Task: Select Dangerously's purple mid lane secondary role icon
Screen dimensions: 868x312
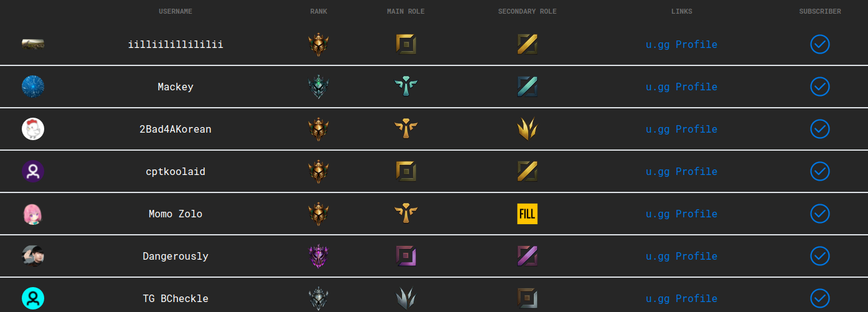Action: (x=527, y=256)
